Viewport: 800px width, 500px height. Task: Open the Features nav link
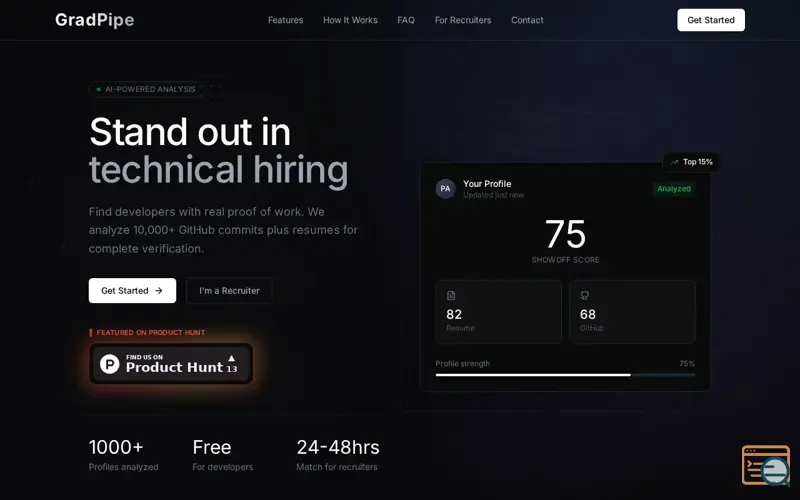pos(285,20)
